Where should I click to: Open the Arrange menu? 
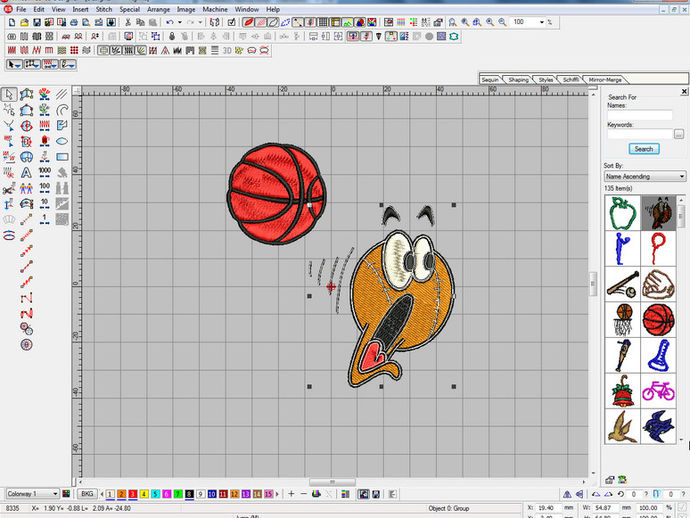point(158,9)
